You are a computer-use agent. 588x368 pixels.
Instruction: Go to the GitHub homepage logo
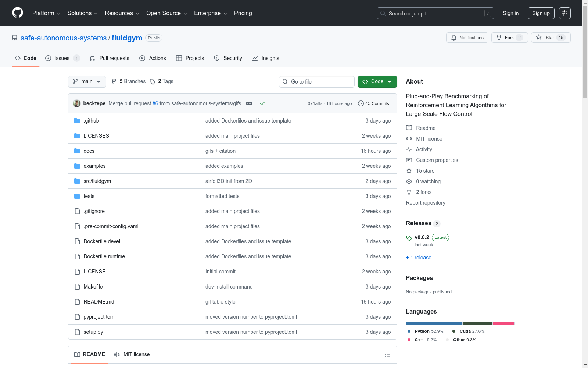[x=18, y=13]
